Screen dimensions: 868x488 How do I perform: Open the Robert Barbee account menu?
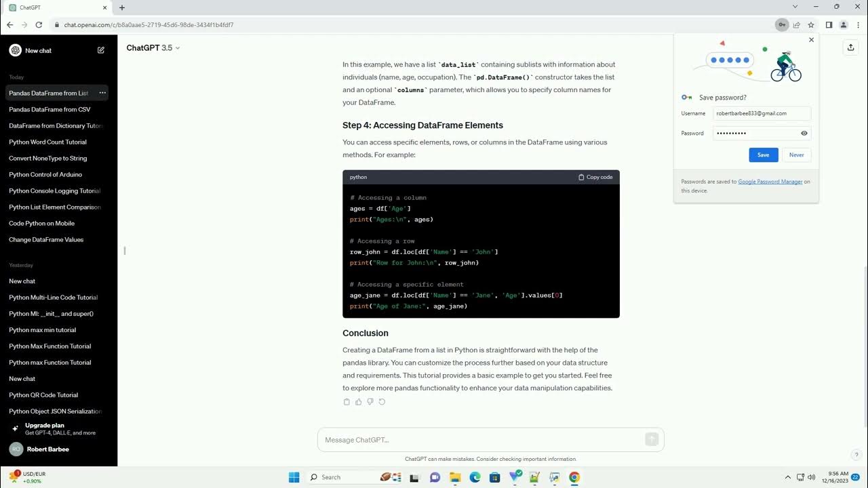[x=58, y=449]
